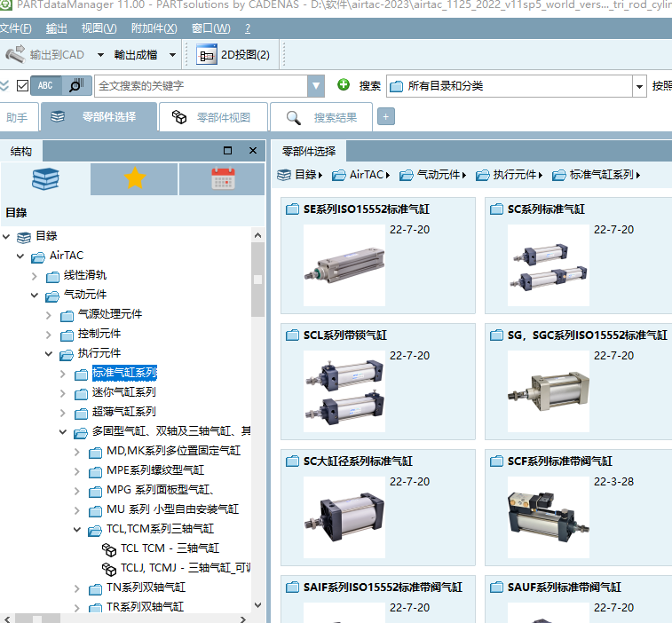Maximize the 结构 panel

pyautogui.click(x=227, y=150)
